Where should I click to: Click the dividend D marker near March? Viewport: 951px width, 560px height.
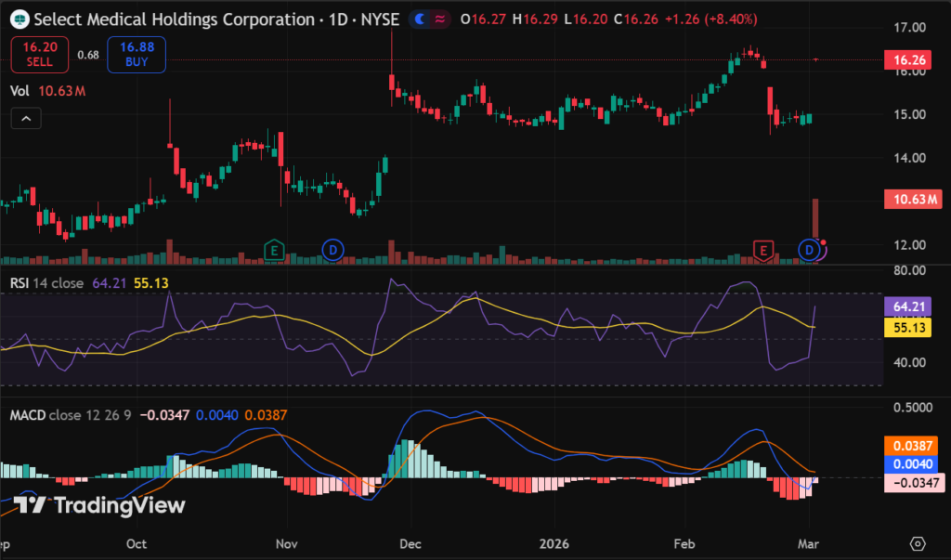click(x=810, y=249)
